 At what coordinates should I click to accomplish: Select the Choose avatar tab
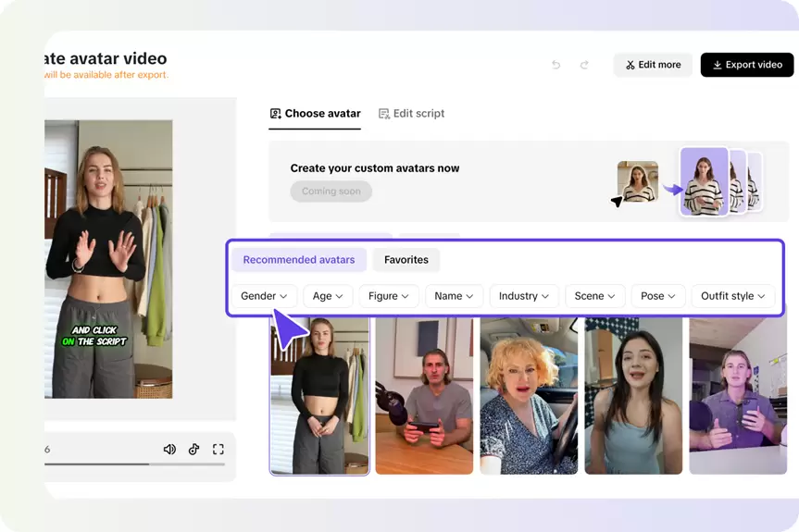[315, 114]
